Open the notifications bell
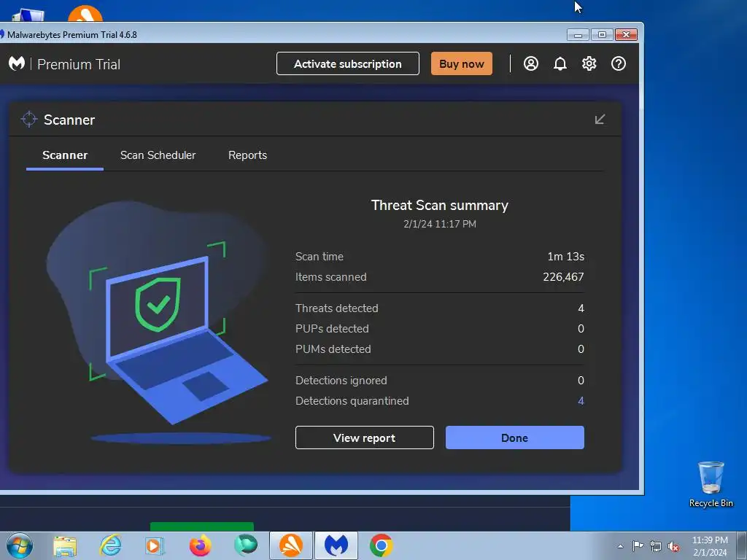The width and height of the screenshot is (747, 560). (x=560, y=63)
